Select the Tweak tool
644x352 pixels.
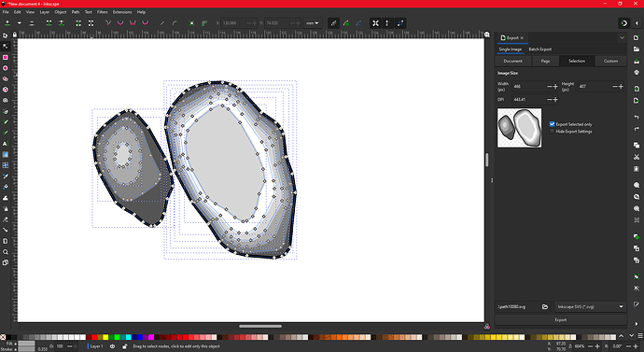click(x=6, y=198)
